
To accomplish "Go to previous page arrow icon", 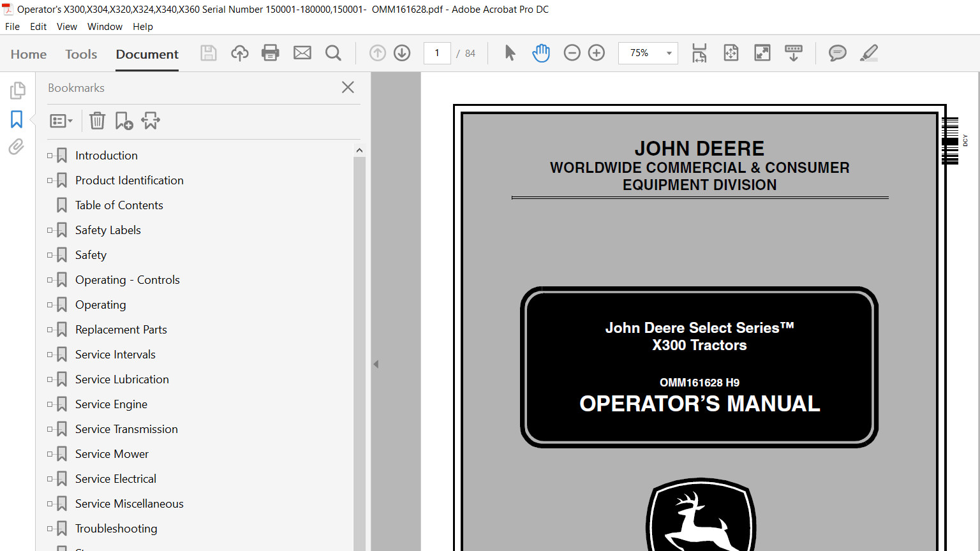I will tap(378, 53).
